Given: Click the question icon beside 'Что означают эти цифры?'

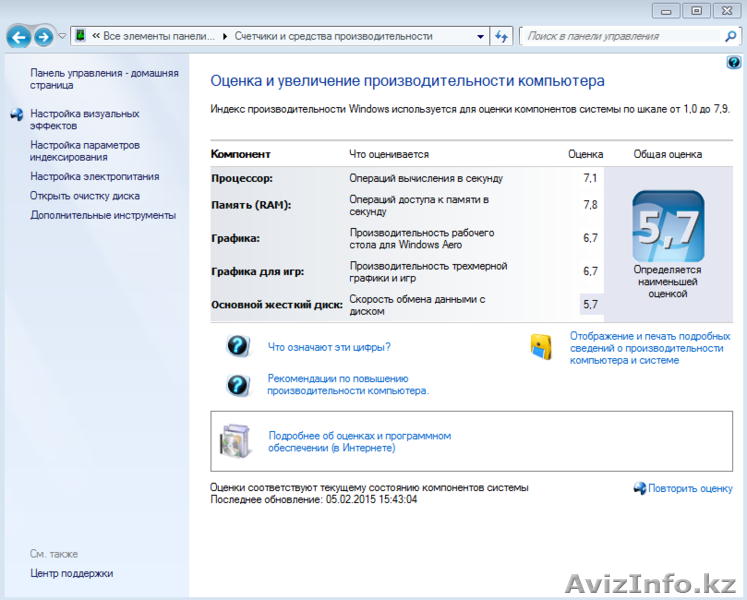Looking at the screenshot, I should pos(238,346).
